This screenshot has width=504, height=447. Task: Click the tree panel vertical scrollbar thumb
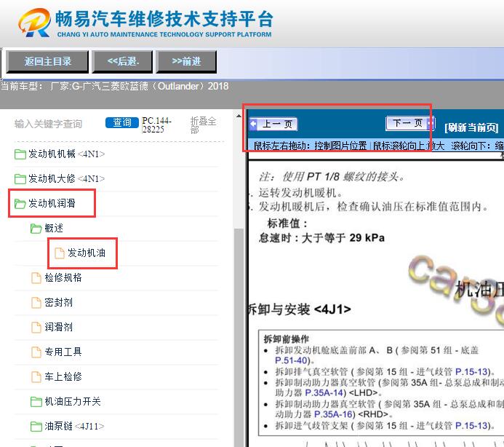(239, 336)
